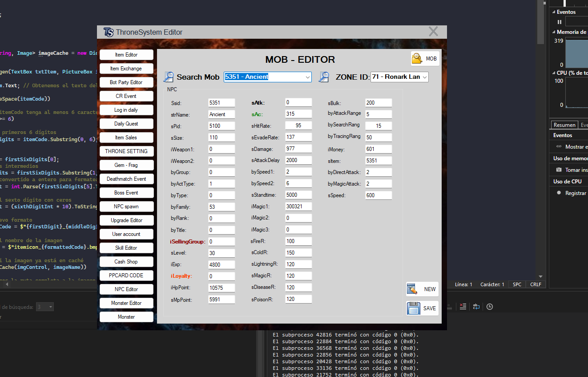The width and height of the screenshot is (588, 377).
Task: Open the ZONE ID dropdown
Action: [399, 77]
